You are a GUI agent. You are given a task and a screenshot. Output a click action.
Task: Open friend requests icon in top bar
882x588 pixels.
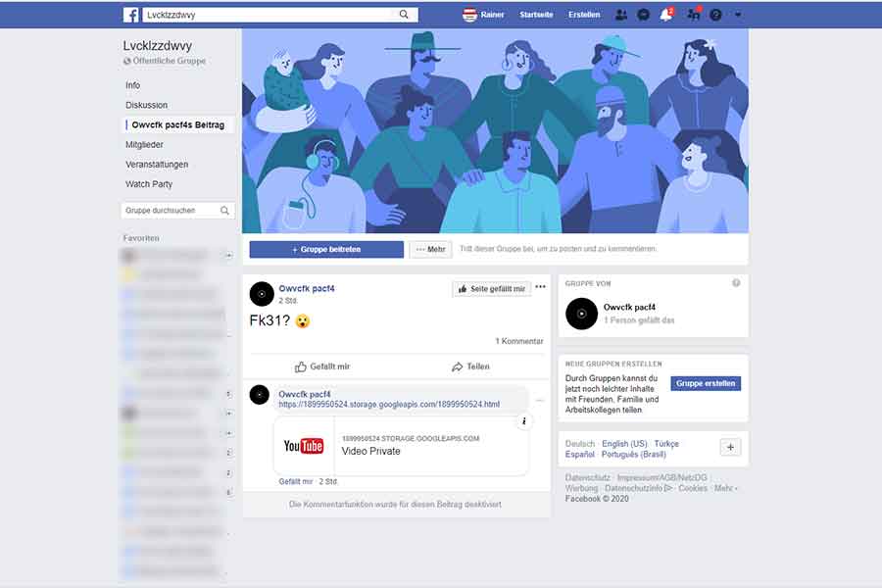click(x=620, y=15)
